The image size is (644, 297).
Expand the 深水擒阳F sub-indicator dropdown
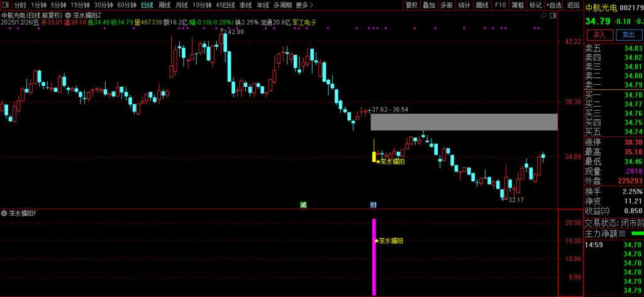[x=5, y=213]
